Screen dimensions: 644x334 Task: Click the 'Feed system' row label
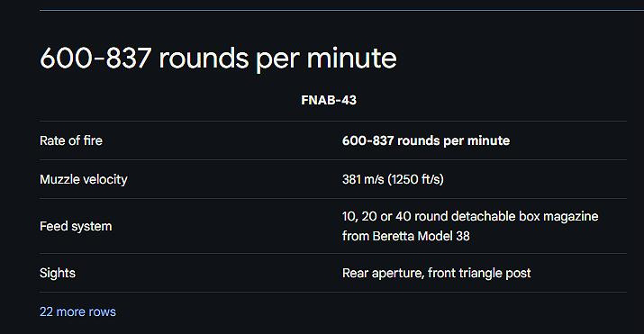[76, 226]
